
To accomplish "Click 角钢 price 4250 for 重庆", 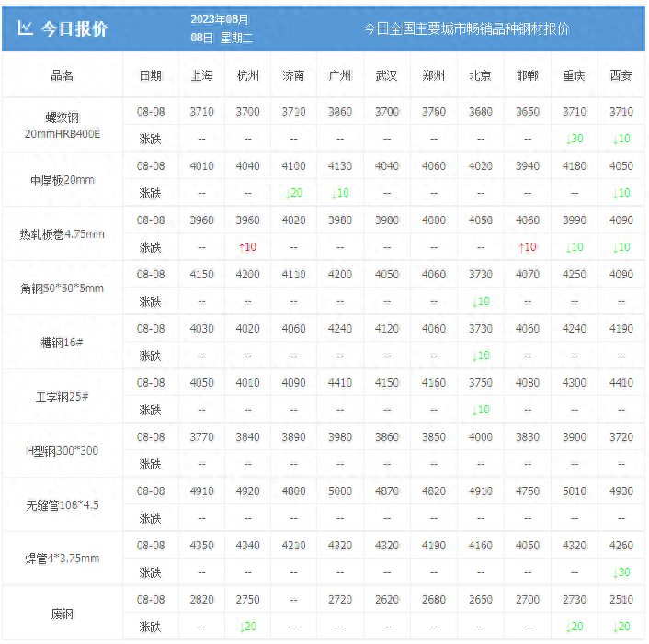I will [575, 274].
